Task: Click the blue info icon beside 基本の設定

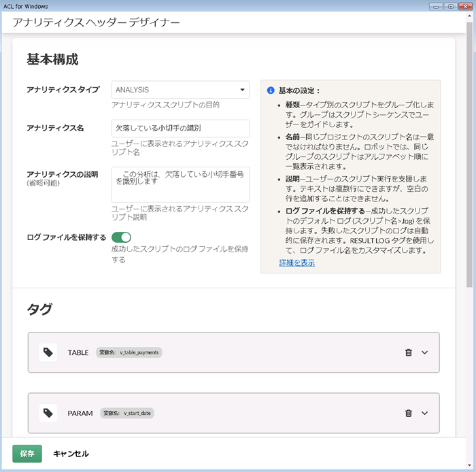Action: point(270,90)
